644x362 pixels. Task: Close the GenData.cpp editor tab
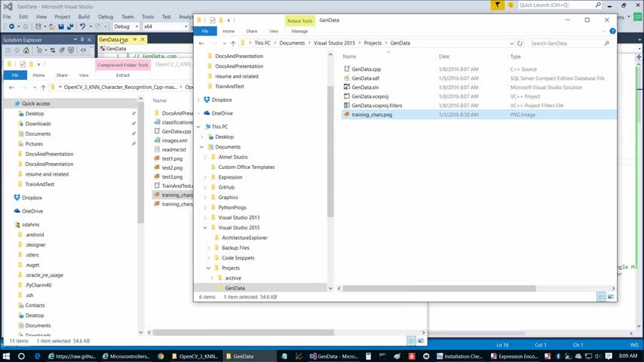(143, 39)
